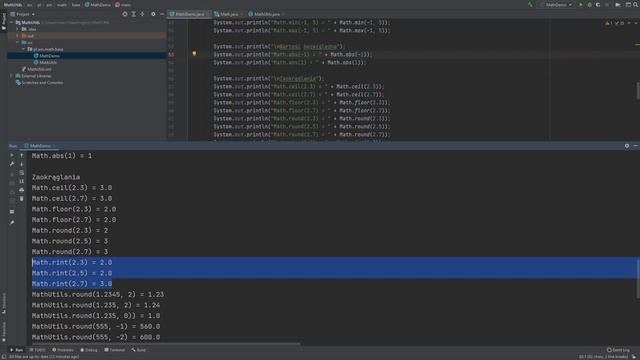
Task: Collapse the pl.am.math.basic package
Action: coord(23,49)
